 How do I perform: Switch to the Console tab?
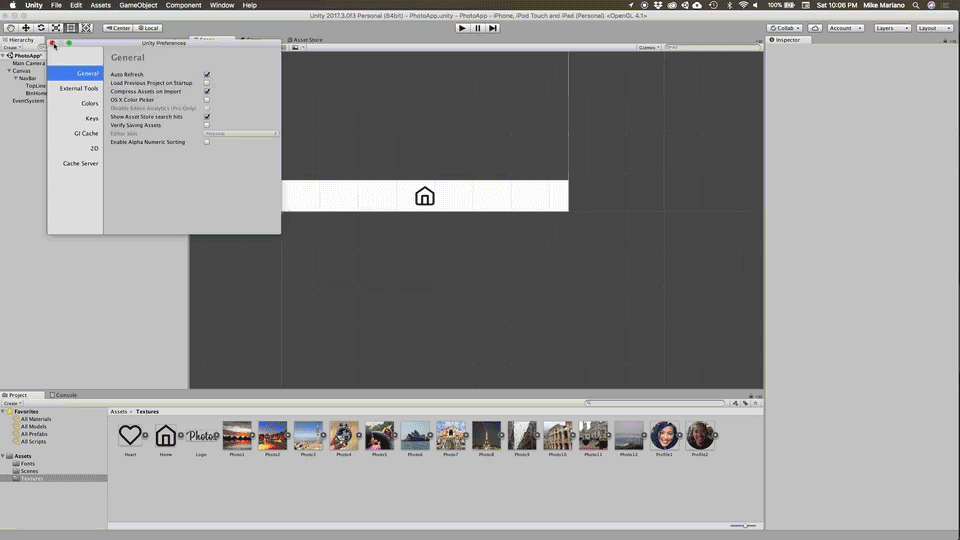63,395
